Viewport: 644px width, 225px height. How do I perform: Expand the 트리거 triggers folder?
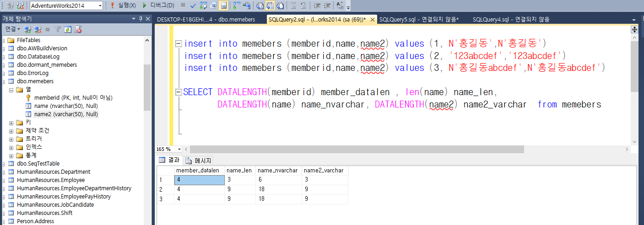coord(11,139)
